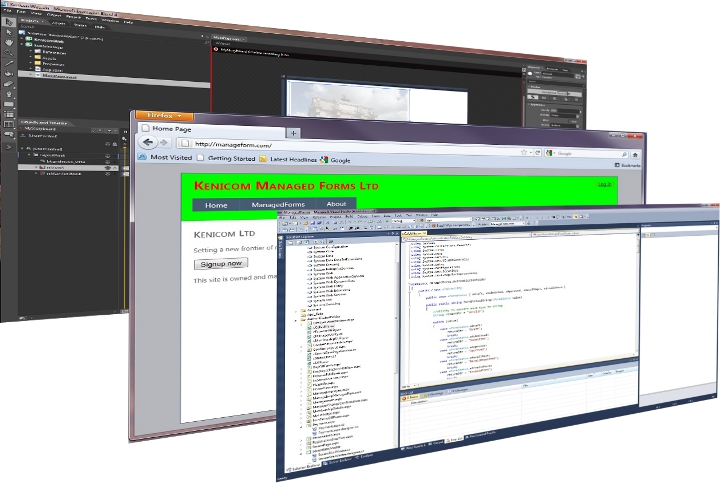Select the Errors tab in Error List
Image resolution: width=720 pixels, height=483 pixels.
tap(411, 398)
